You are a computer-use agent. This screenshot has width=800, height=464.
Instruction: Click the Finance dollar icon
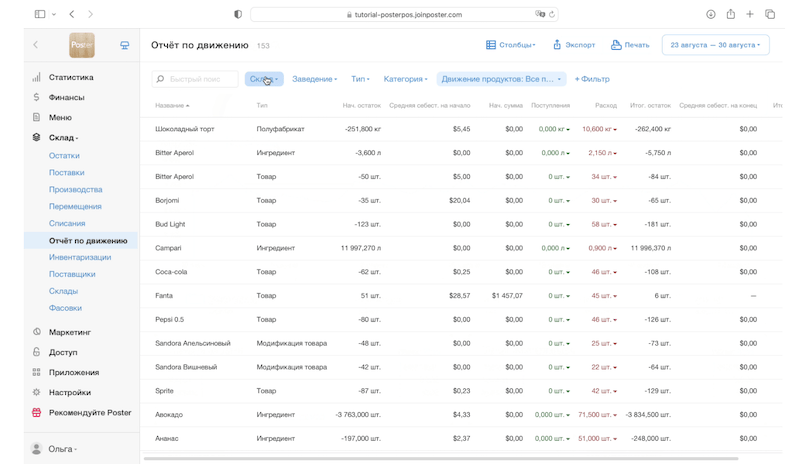click(36, 97)
